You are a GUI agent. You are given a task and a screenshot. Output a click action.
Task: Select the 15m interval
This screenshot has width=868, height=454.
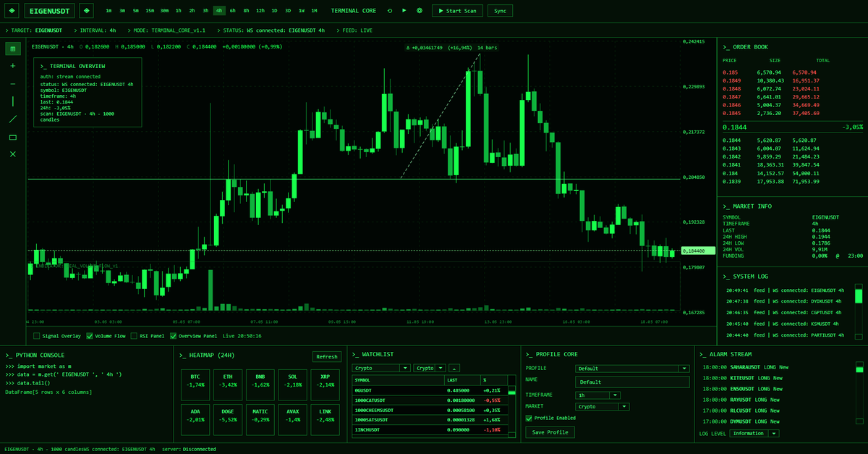coord(149,11)
